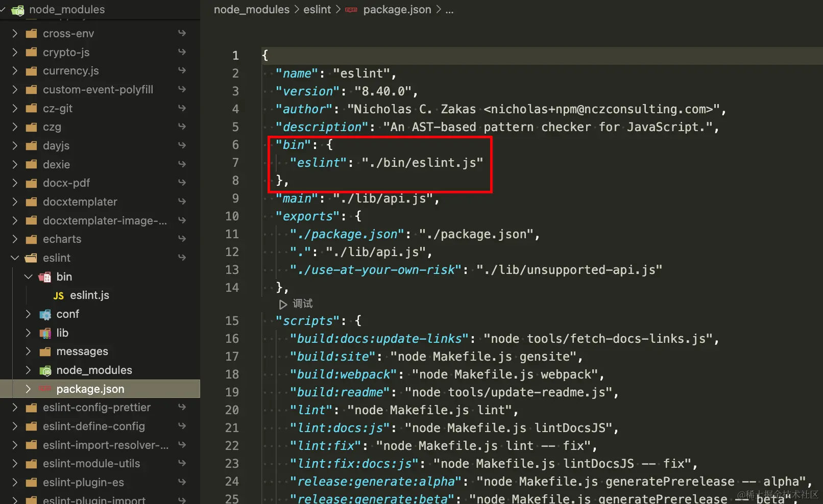Viewport: 823px width, 504px height.
Task: Expand the eslint-import-resolver folder chevron
Action: (15, 445)
